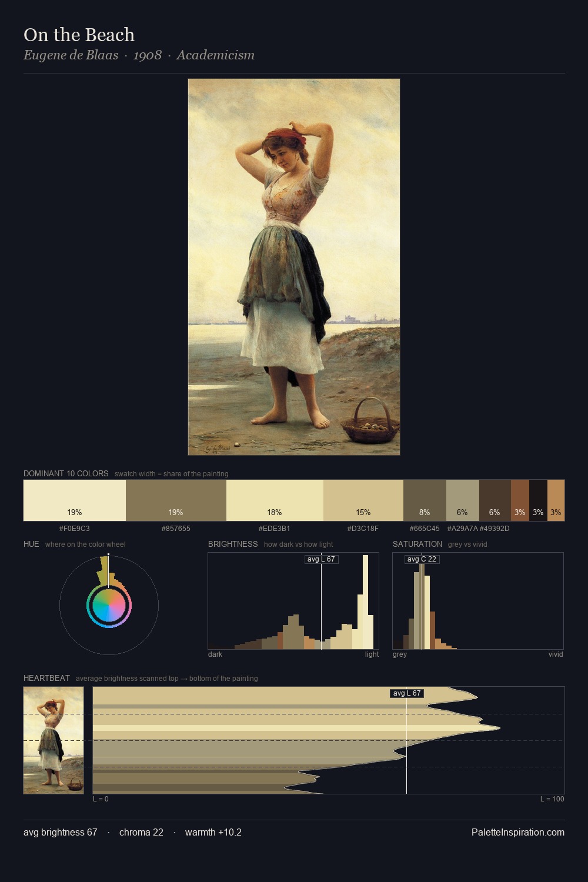Click the main On the Beach painting image
Screen dimensions: 588x882
[x=294, y=267]
